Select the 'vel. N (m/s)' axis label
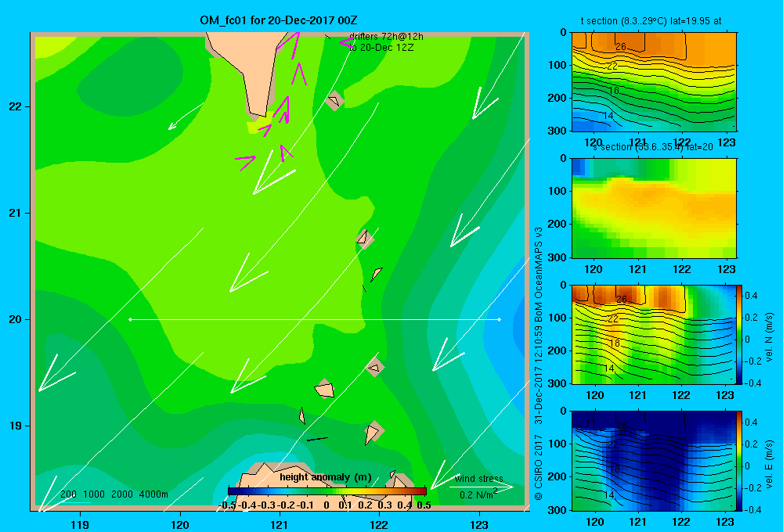The image size is (783, 532). click(x=769, y=337)
